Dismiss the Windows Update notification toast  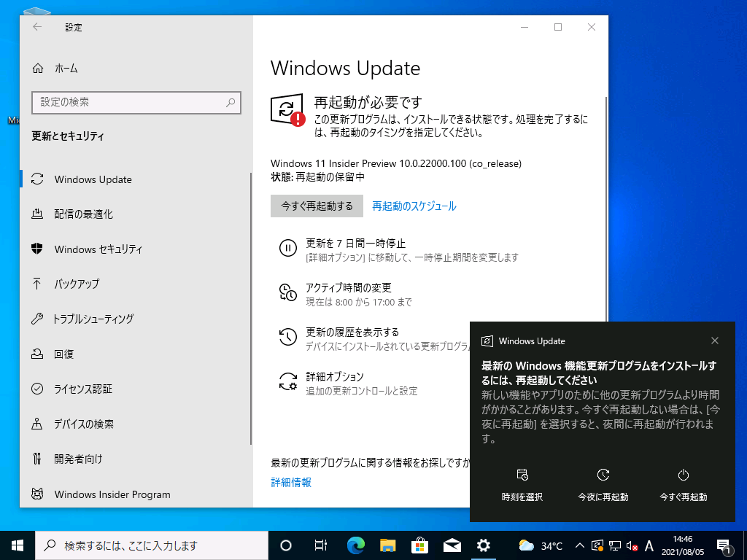coord(715,341)
